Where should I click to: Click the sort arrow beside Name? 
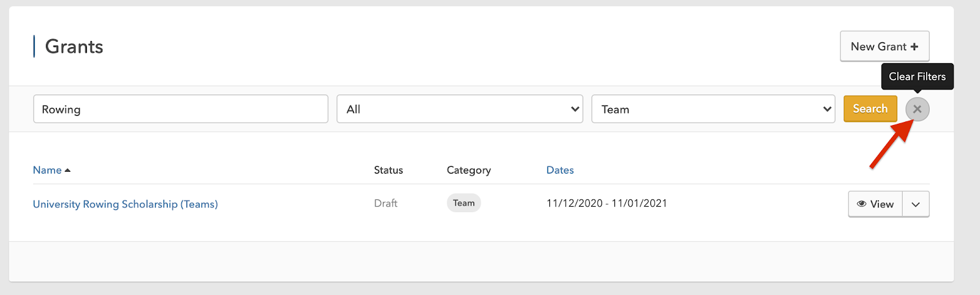[67, 170]
